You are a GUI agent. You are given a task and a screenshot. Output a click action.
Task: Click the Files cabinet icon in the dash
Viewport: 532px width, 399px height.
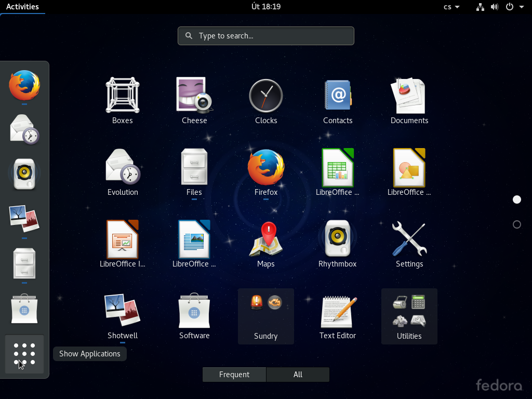(x=24, y=263)
